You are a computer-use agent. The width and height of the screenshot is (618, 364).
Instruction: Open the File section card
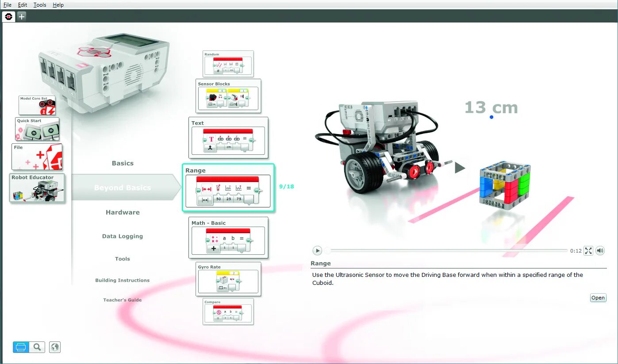[37, 157]
